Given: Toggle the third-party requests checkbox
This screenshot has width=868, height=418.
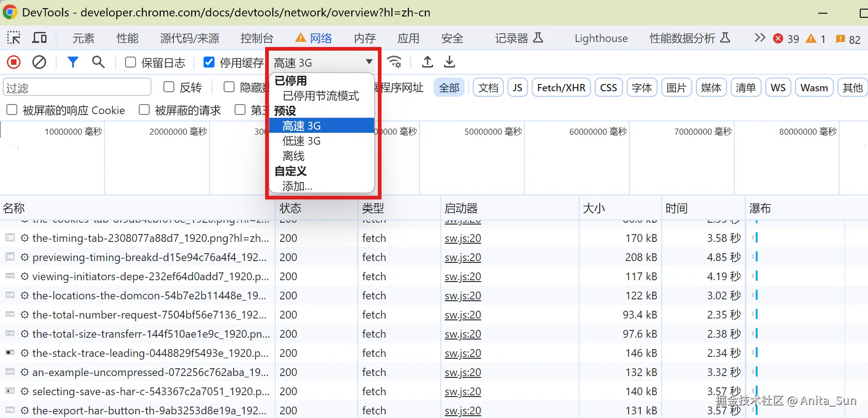Looking at the screenshot, I should [240, 110].
